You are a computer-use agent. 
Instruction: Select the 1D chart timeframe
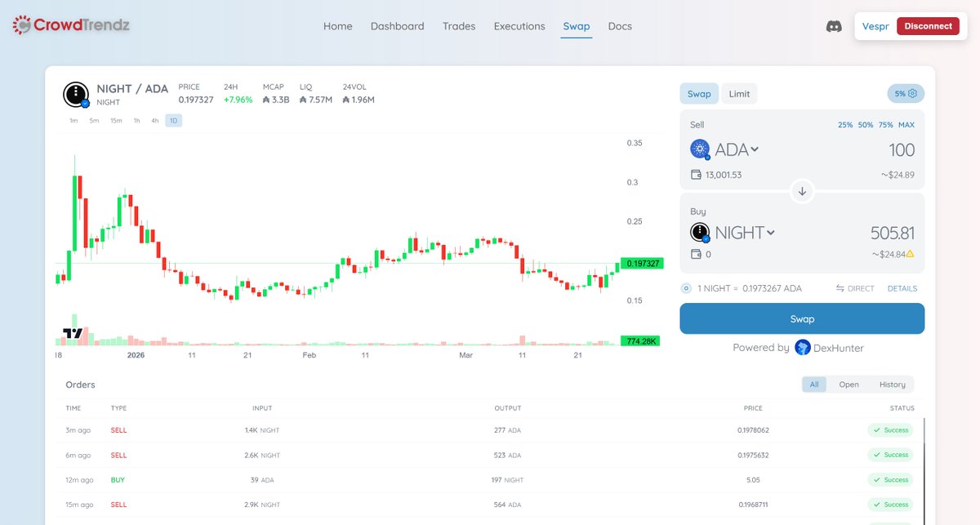pyautogui.click(x=173, y=121)
